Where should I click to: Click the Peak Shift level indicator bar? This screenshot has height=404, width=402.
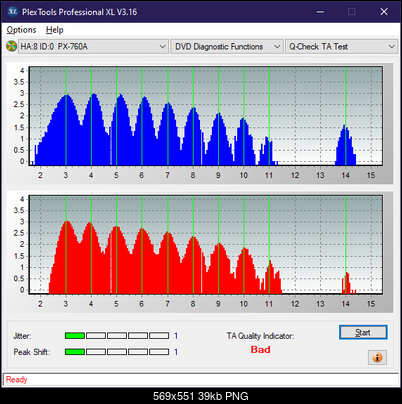[x=117, y=352]
